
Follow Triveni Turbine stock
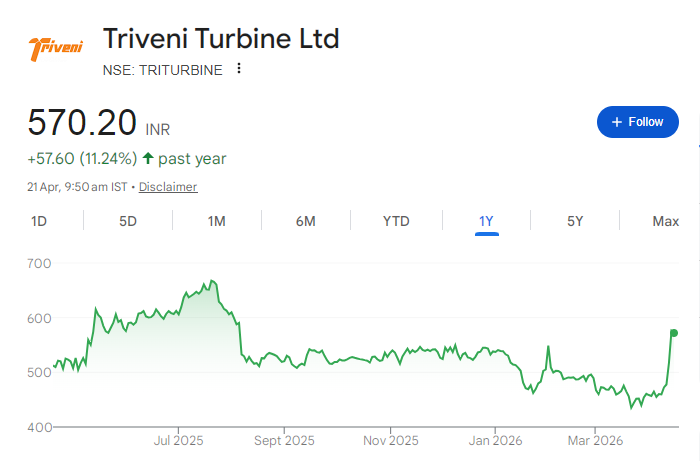[x=638, y=122]
